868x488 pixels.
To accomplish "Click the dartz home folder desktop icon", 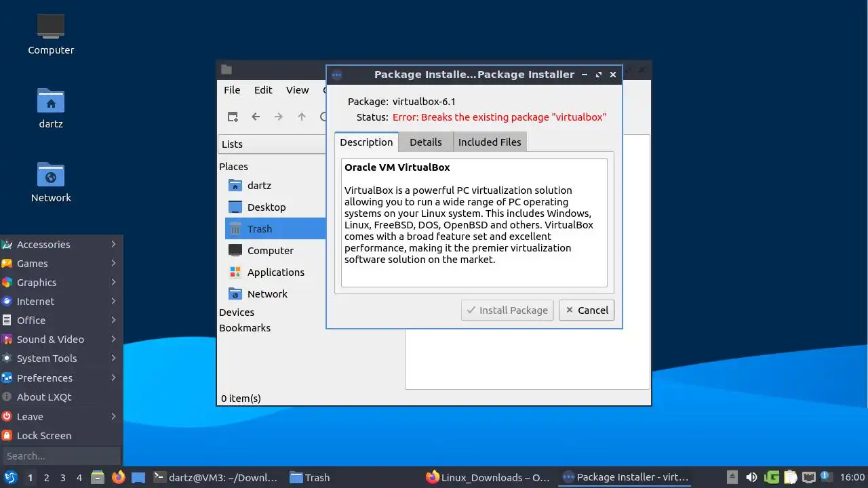I will click(51, 108).
